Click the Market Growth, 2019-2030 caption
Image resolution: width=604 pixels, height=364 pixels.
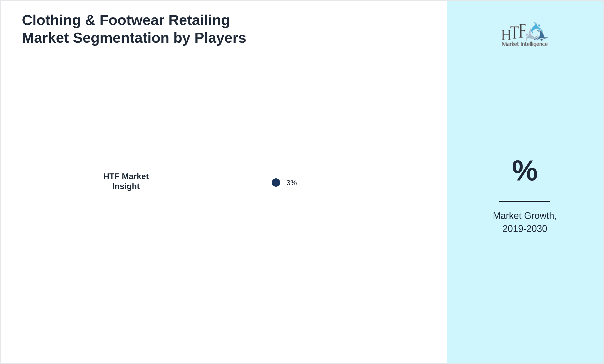(525, 222)
